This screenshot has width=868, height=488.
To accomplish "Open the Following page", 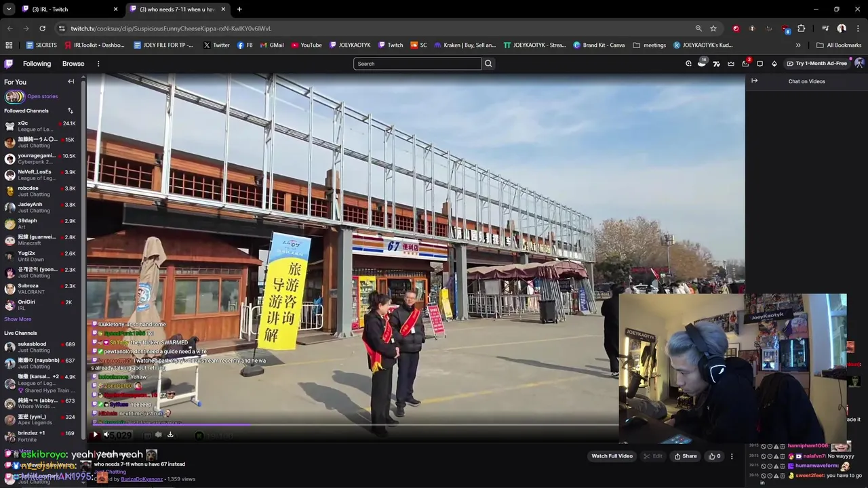I will pyautogui.click(x=37, y=64).
